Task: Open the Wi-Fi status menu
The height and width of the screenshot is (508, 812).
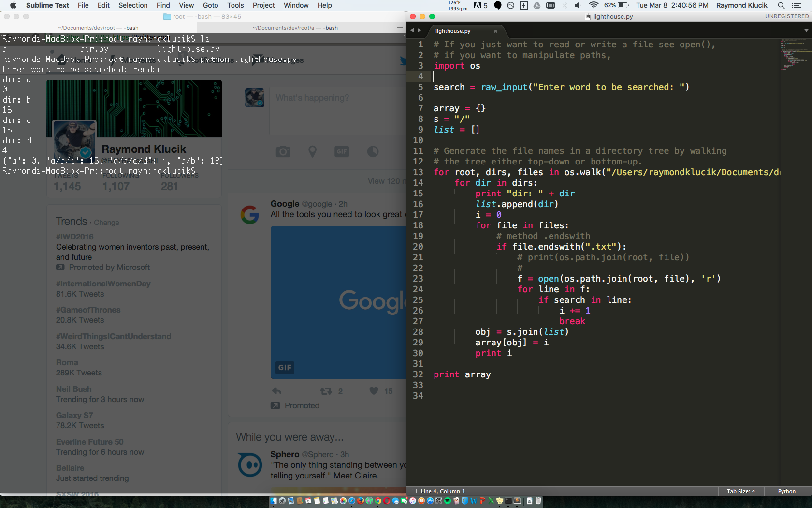Action: click(x=594, y=5)
